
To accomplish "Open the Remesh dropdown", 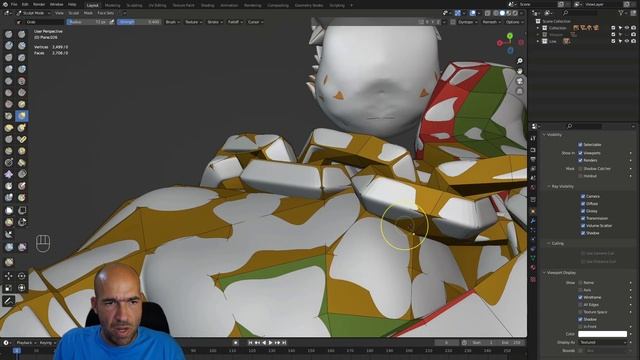I will click(x=491, y=22).
